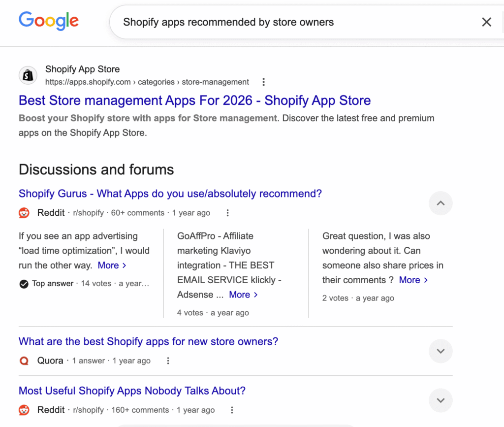Screen dimensions: 504x427
Task: Click More after 'Adsense ...' snippet
Action: 243,295
